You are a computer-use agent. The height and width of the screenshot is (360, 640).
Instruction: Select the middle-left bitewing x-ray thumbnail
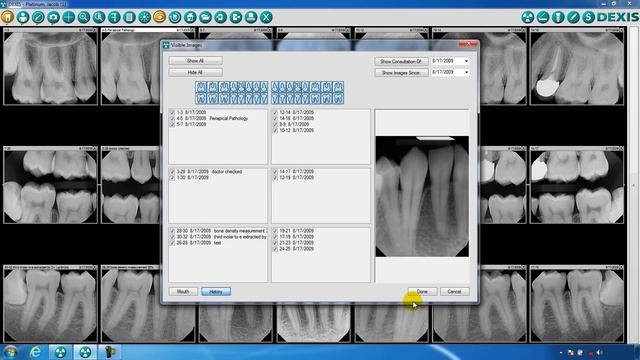point(51,185)
